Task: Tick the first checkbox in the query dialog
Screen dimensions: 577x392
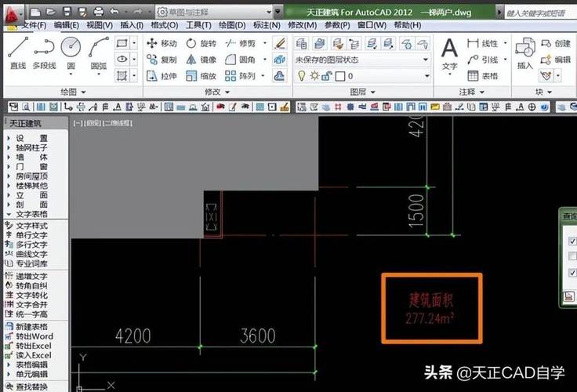Action: coord(572,241)
